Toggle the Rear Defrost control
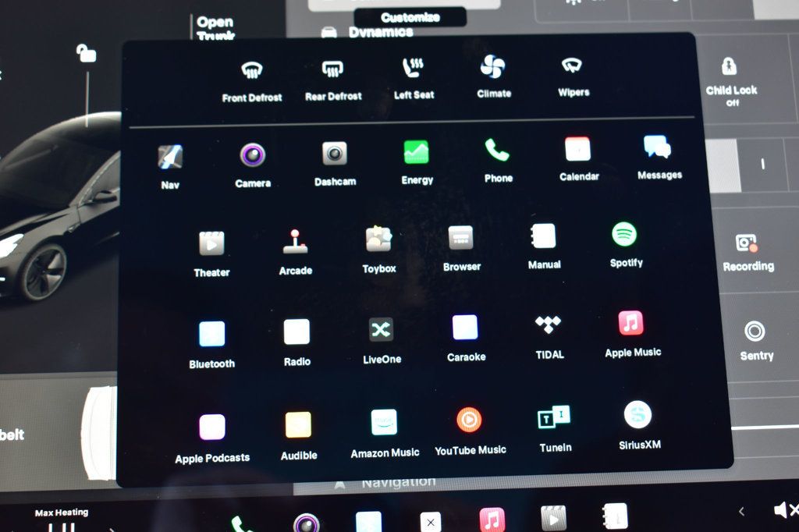799x532 pixels. (x=333, y=69)
